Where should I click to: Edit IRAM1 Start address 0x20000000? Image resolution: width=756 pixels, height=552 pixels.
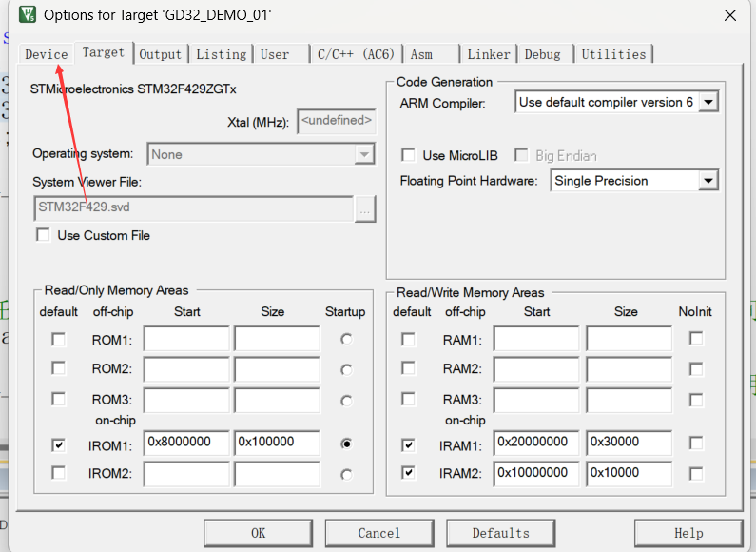[x=536, y=443]
